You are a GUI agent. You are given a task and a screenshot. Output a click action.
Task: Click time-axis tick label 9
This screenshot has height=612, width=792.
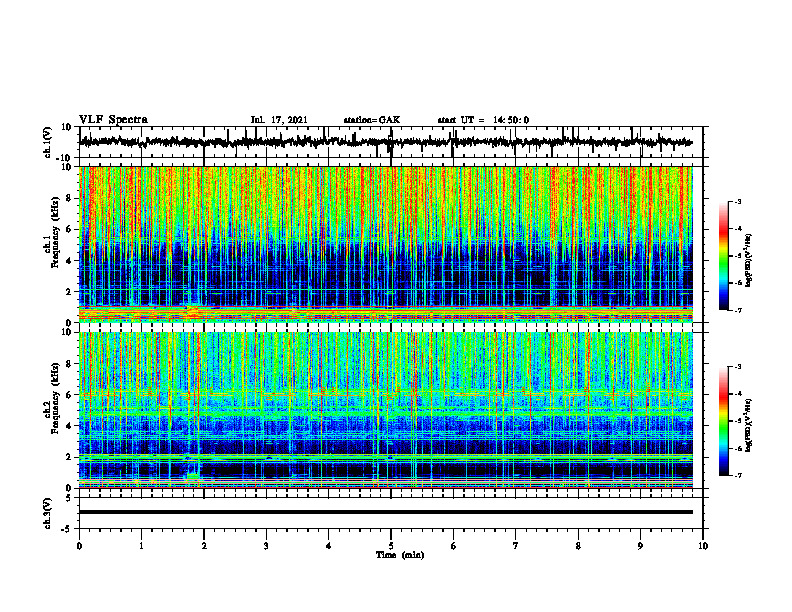(640, 546)
